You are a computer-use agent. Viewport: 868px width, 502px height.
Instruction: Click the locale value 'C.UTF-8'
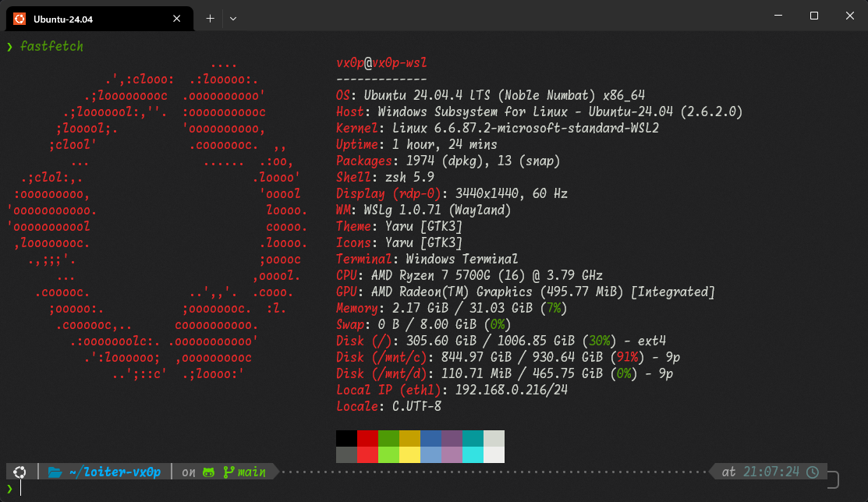[416, 406]
